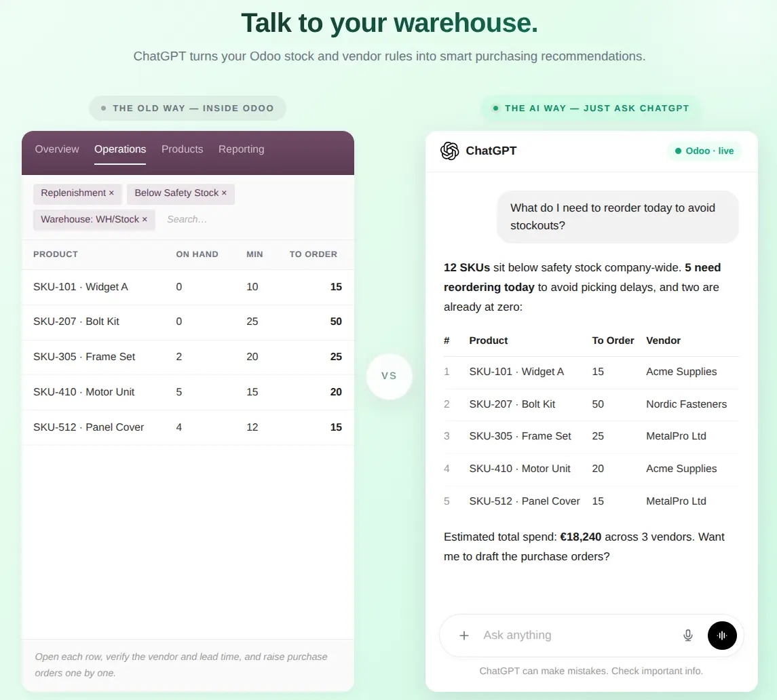Screen dimensions: 777x700
Task: Start voice mode with the waveform button
Action: (722, 635)
